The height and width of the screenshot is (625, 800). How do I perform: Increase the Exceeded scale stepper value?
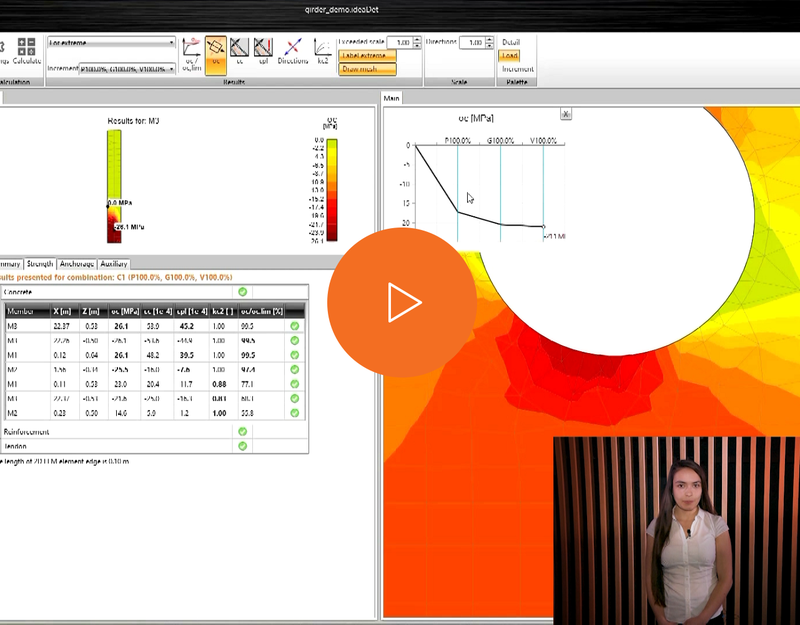point(417,39)
